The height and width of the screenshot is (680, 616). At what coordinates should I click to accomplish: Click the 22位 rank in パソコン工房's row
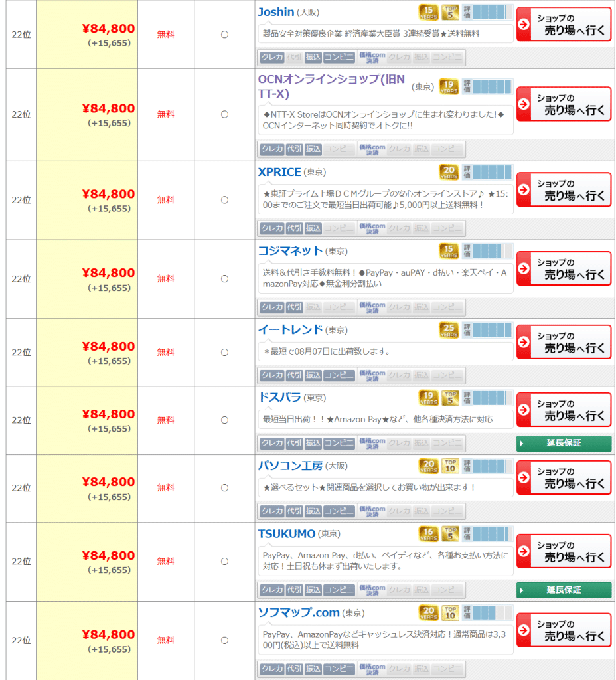(x=21, y=488)
